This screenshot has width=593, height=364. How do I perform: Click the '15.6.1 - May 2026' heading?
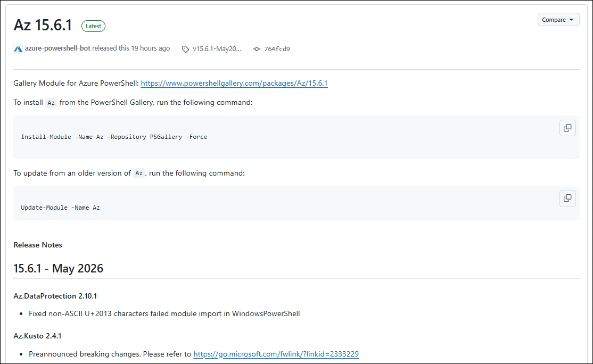[x=58, y=268]
